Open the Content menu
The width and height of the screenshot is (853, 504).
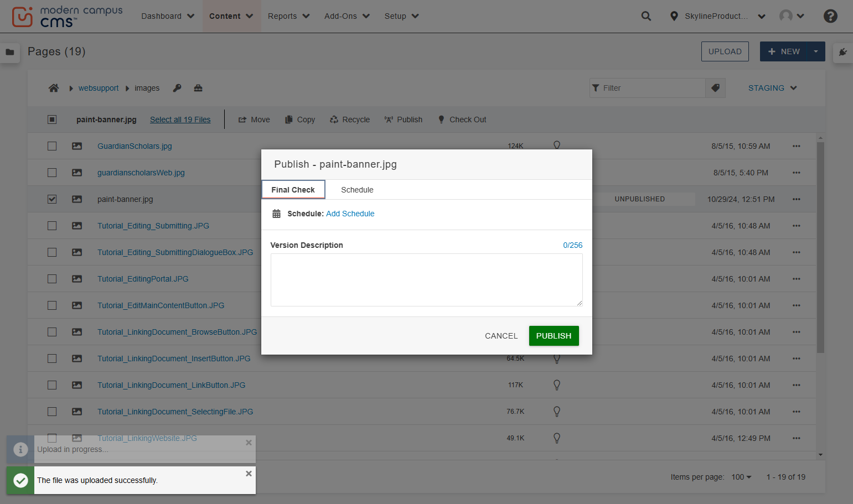(231, 16)
